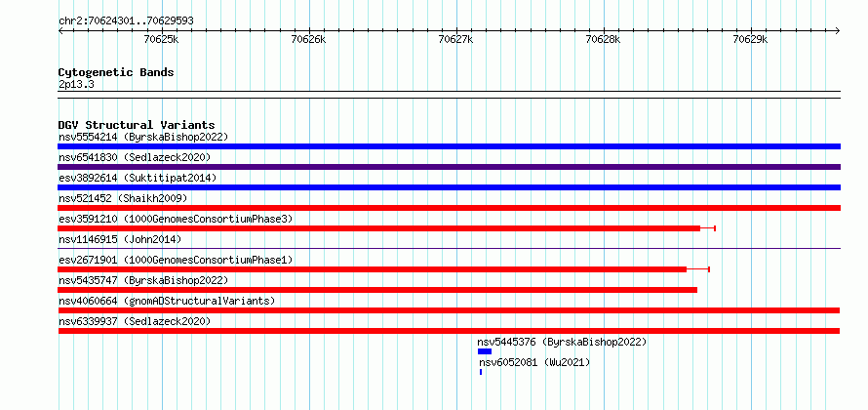Click the DGV Structural Variants track title
Image resolution: width=868 pixels, height=410 pixels.
[137, 125]
